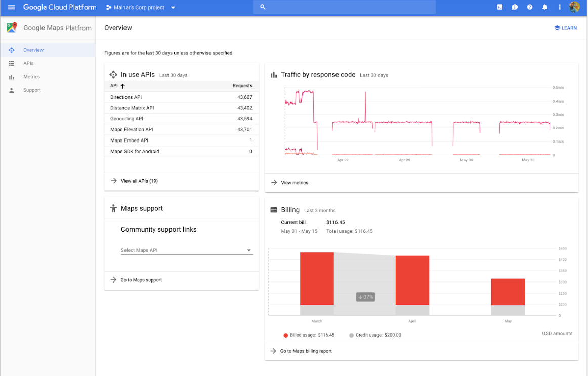Click the May 01 - May 15 date range
588x376 pixels.
[x=299, y=231]
